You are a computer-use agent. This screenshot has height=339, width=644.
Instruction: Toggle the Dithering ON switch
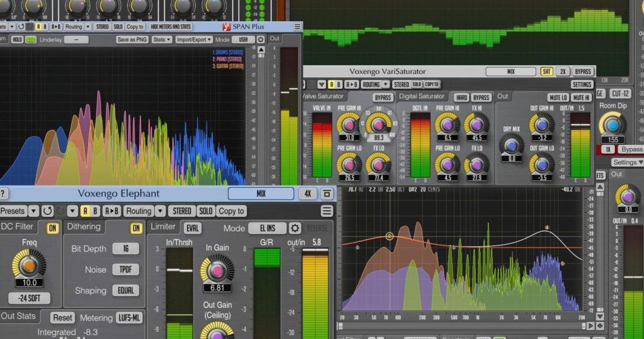(x=136, y=228)
